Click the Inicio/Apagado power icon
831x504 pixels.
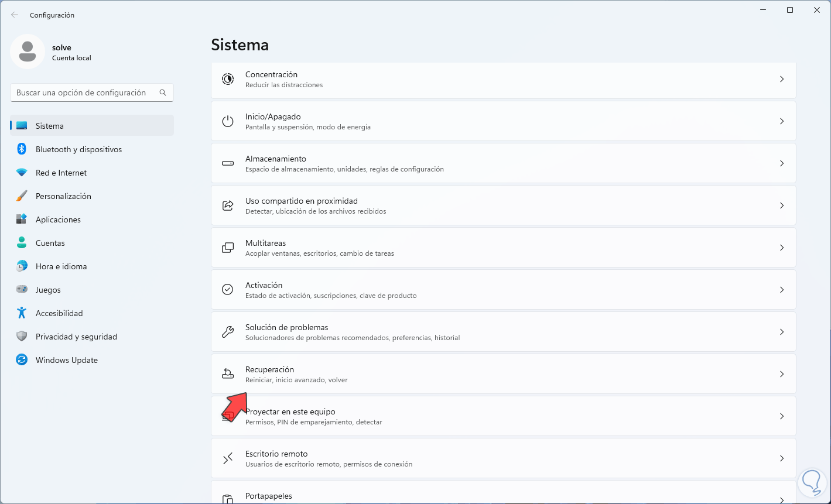[228, 121]
